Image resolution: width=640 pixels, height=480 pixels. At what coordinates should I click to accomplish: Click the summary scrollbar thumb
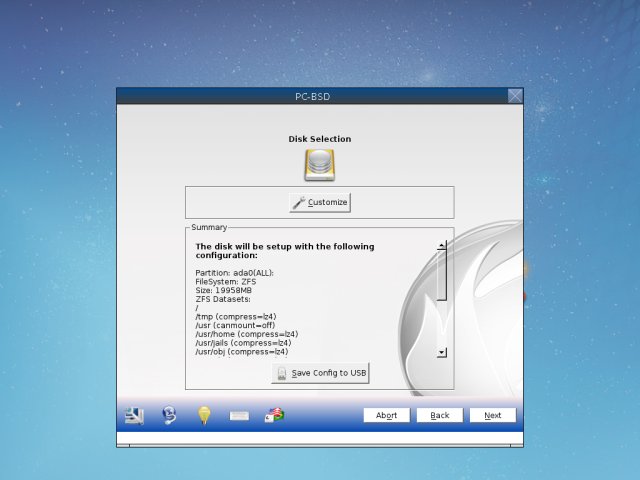(x=442, y=276)
